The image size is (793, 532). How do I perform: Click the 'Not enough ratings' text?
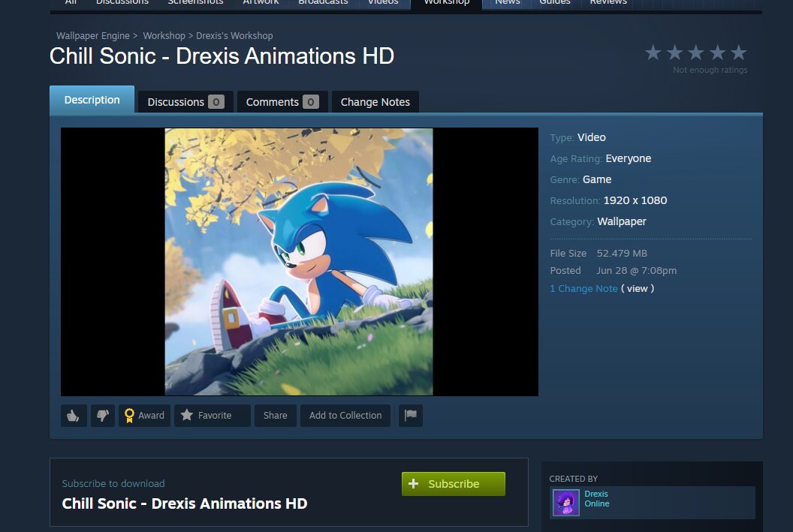point(710,70)
